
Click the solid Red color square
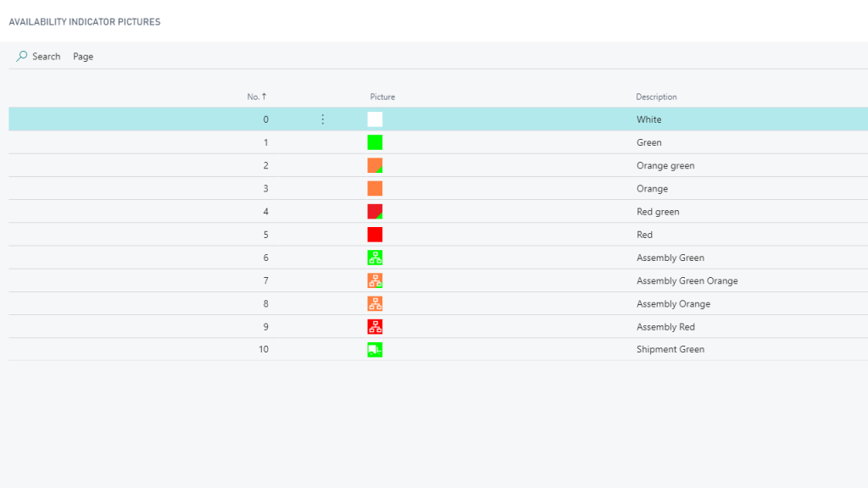coord(375,234)
